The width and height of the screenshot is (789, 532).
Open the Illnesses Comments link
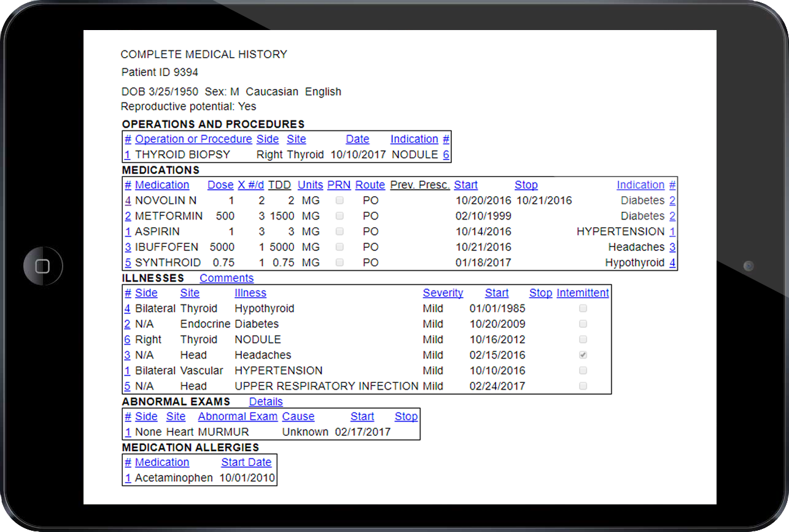point(226,278)
